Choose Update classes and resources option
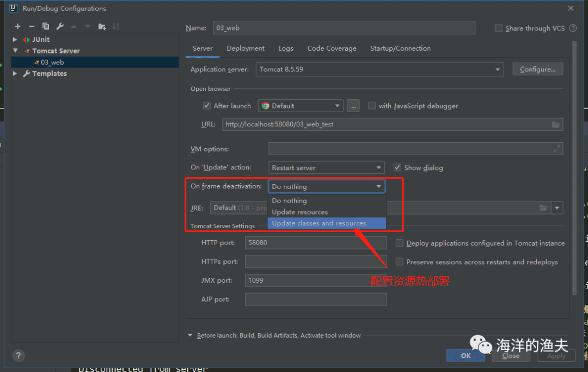This screenshot has width=588, height=372. 327,223
